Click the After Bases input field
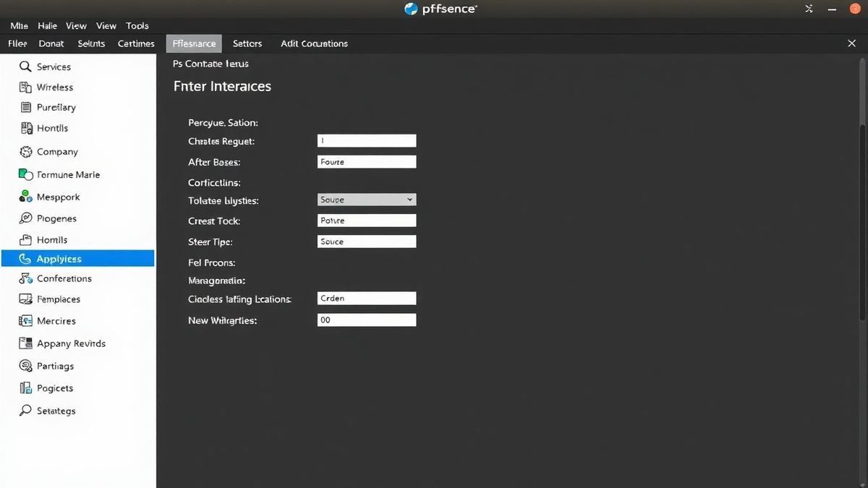Image resolution: width=868 pixels, height=488 pixels. click(367, 162)
